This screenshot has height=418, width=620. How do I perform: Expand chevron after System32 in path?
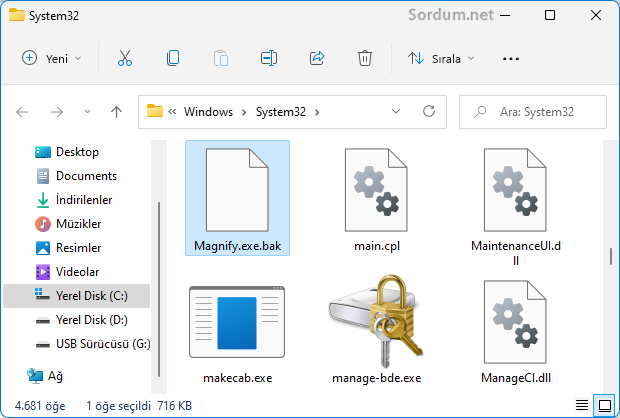(317, 112)
